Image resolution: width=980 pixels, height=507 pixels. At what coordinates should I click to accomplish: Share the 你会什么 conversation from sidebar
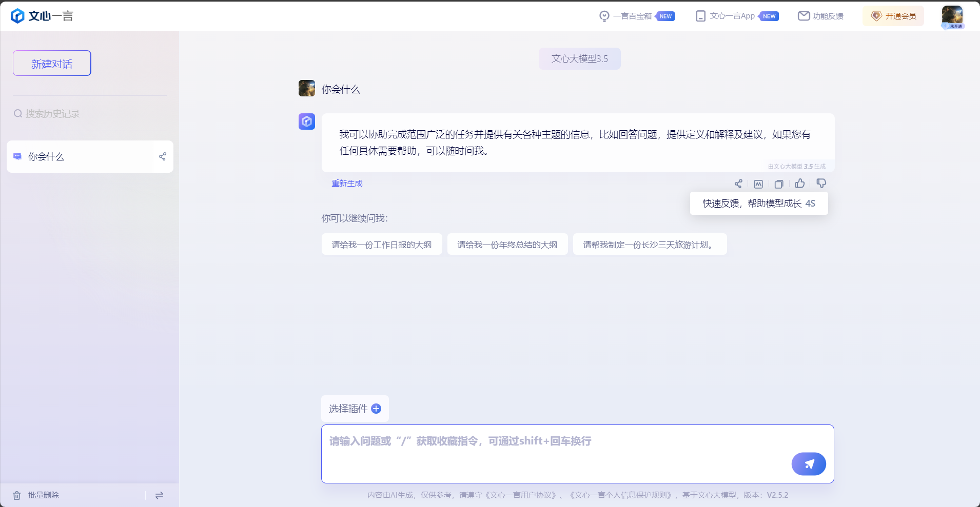pos(163,156)
